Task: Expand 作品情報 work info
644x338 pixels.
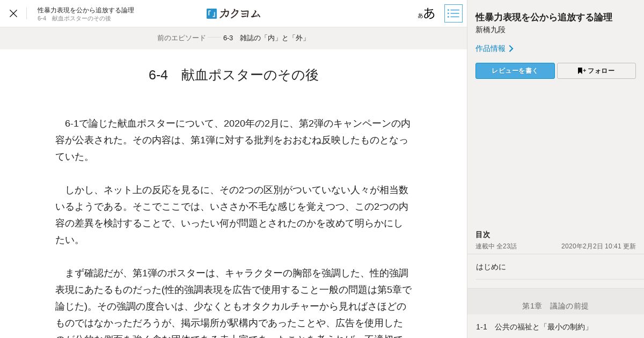Action: pos(494,48)
